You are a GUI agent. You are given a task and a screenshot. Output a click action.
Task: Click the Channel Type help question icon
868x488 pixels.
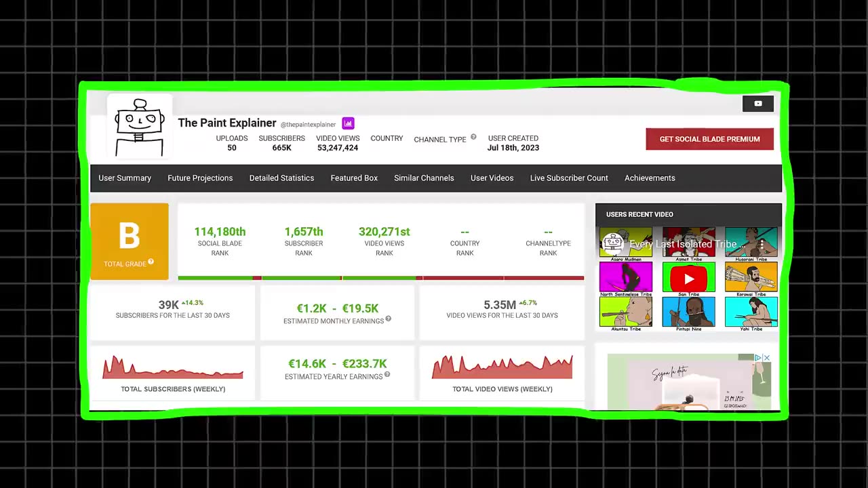tap(473, 137)
